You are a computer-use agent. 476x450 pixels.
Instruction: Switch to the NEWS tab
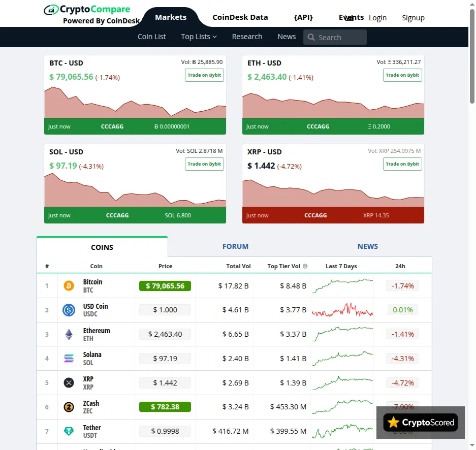tap(368, 246)
